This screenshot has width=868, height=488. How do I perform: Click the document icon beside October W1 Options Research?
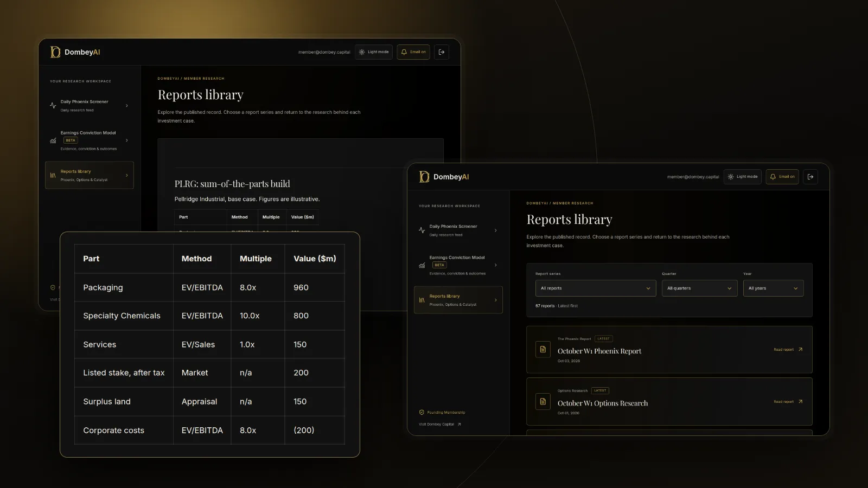543,401
